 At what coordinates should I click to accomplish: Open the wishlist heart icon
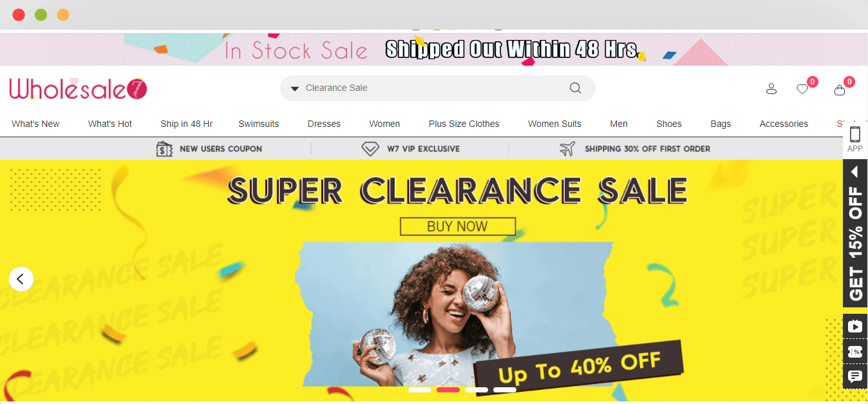pyautogui.click(x=802, y=89)
